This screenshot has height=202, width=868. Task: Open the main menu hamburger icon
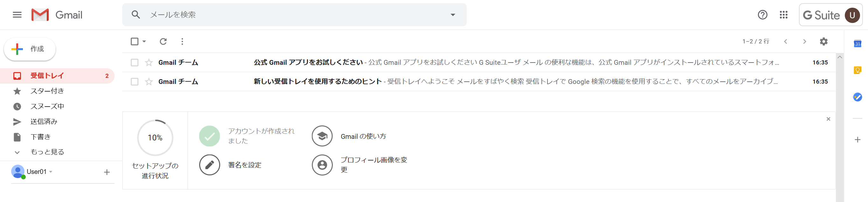17,15
